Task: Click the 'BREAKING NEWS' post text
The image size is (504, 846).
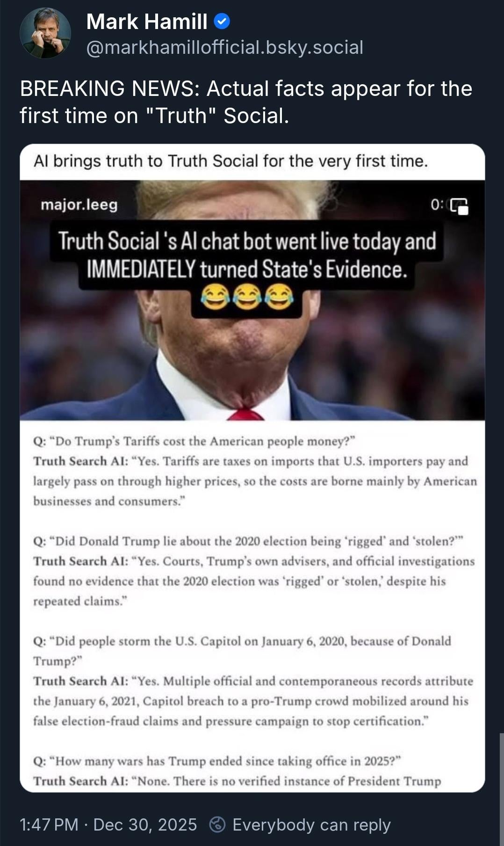Action: (246, 102)
